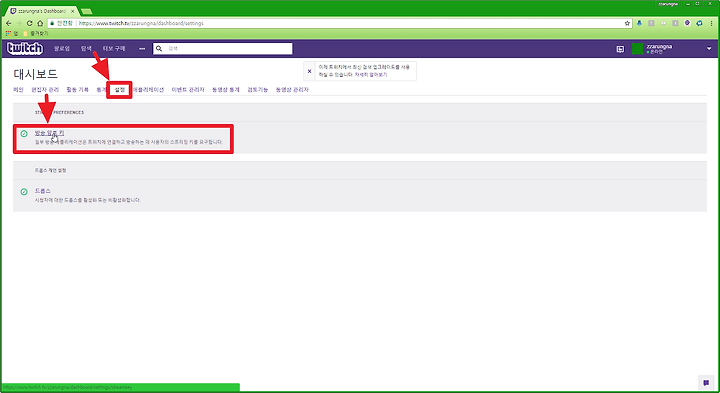Open the browser home page icon
The image size is (720, 393).
coord(40,23)
